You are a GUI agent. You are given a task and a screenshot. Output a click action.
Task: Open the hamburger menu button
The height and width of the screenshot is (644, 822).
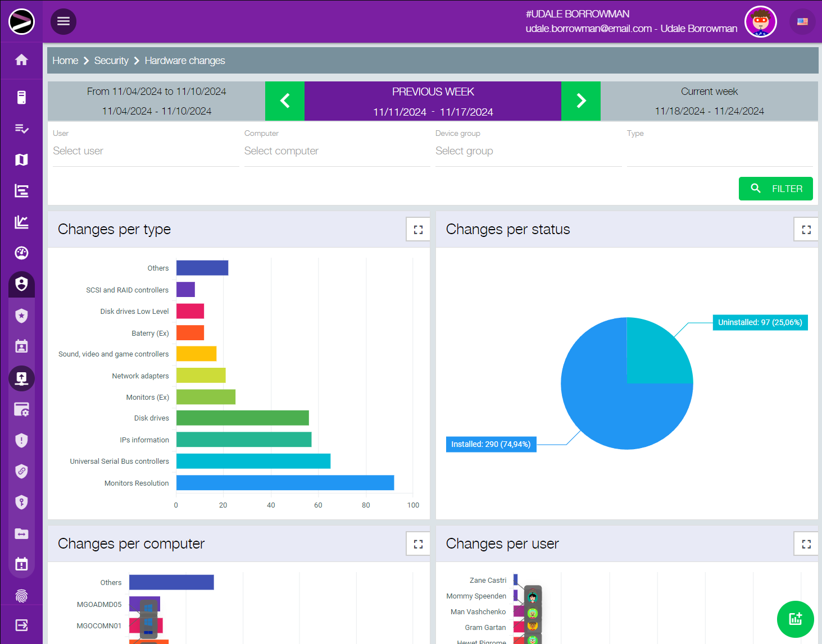(63, 21)
